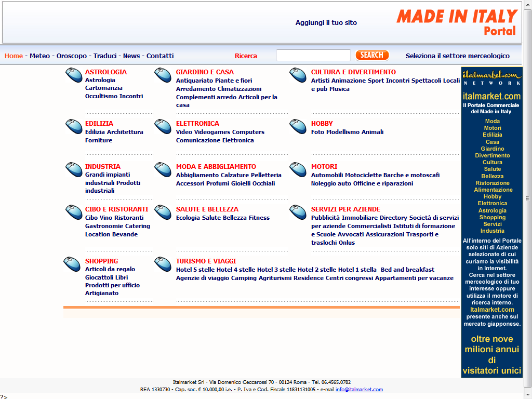532x399 pixels.
Task: Open the Traduci menu item
Action: pyautogui.click(x=105, y=56)
